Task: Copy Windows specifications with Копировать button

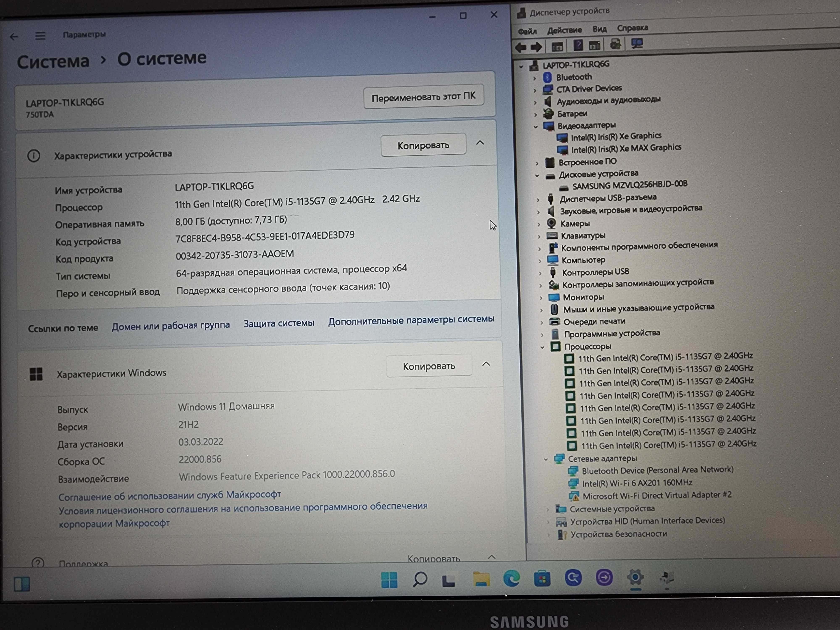Action: [x=429, y=366]
